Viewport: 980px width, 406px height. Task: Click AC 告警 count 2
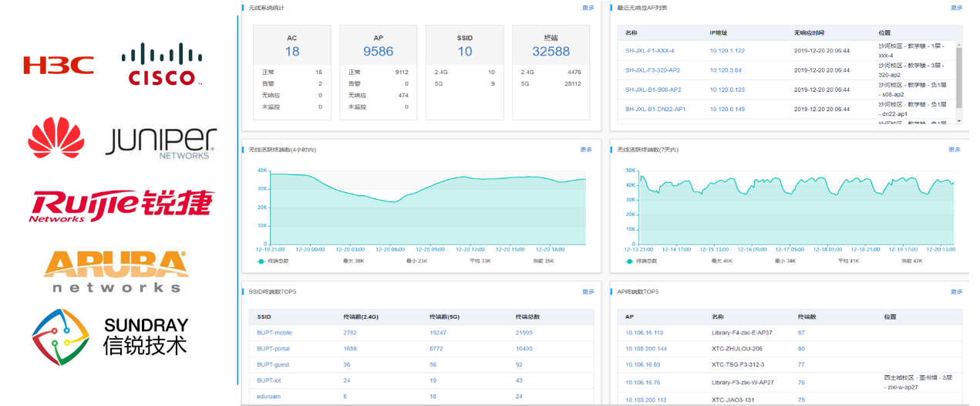[x=320, y=83]
